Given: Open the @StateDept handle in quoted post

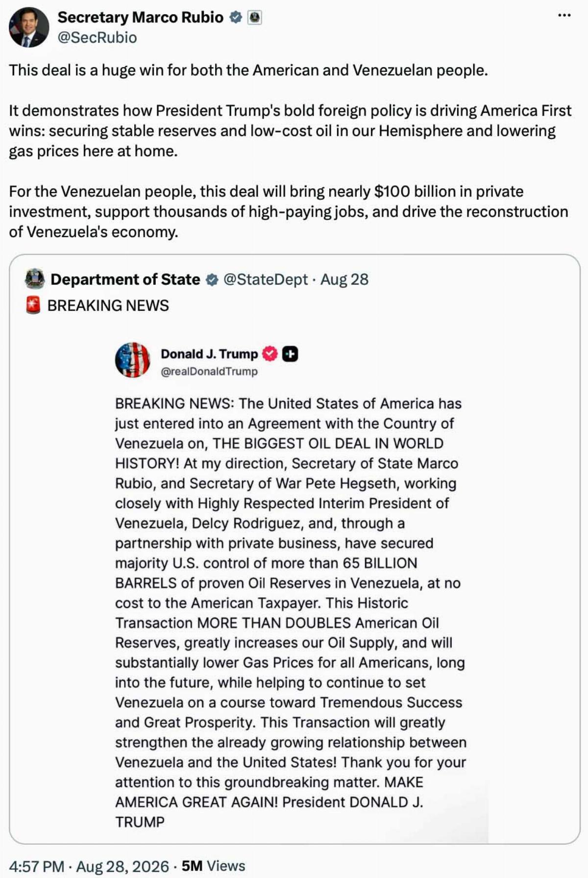Looking at the screenshot, I should 266,279.
